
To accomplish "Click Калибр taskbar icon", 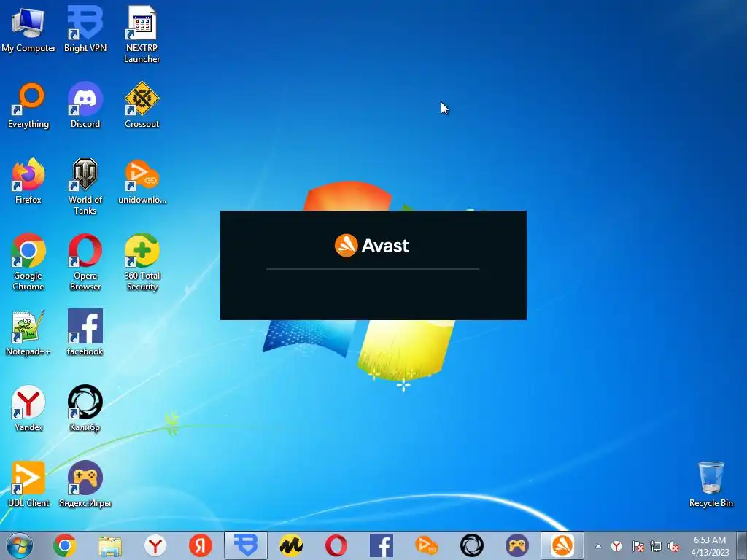I will [x=472, y=545].
